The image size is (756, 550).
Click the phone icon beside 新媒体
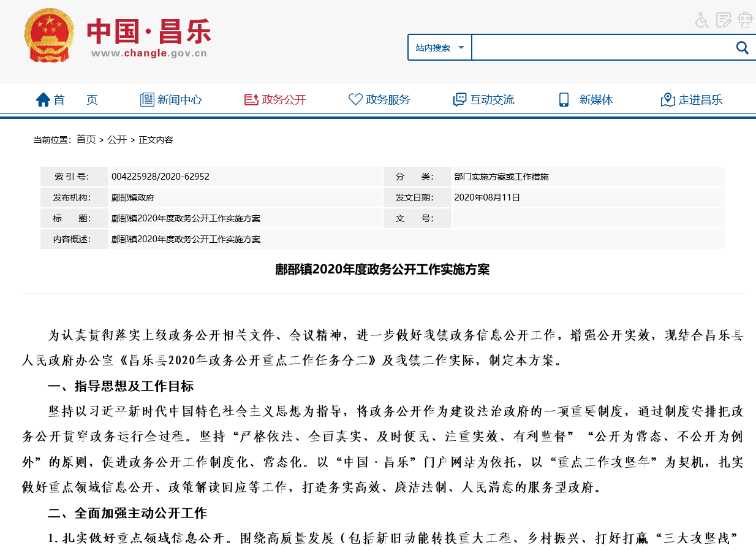tap(564, 100)
